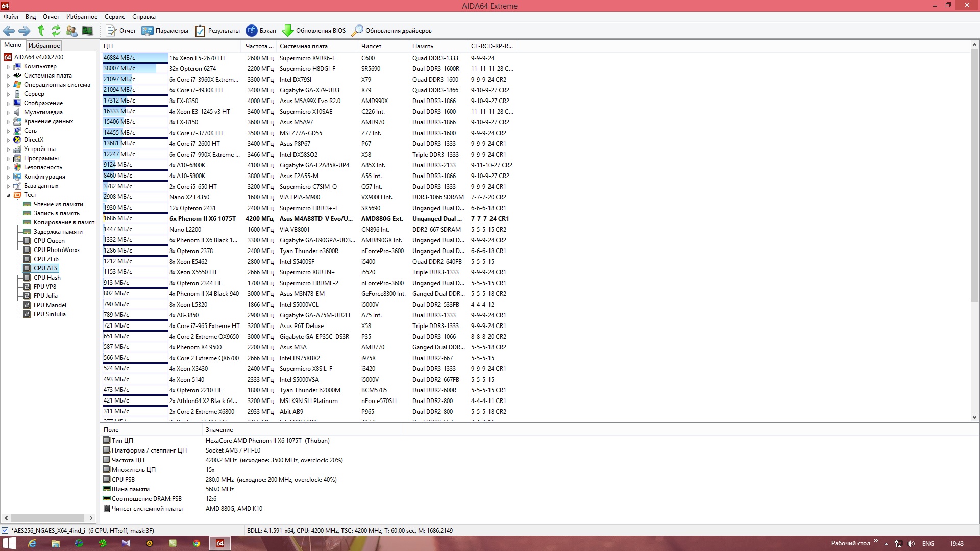Screen dimensions: 980x551
Task: Open BIOS updates green download icon
Action: (287, 31)
